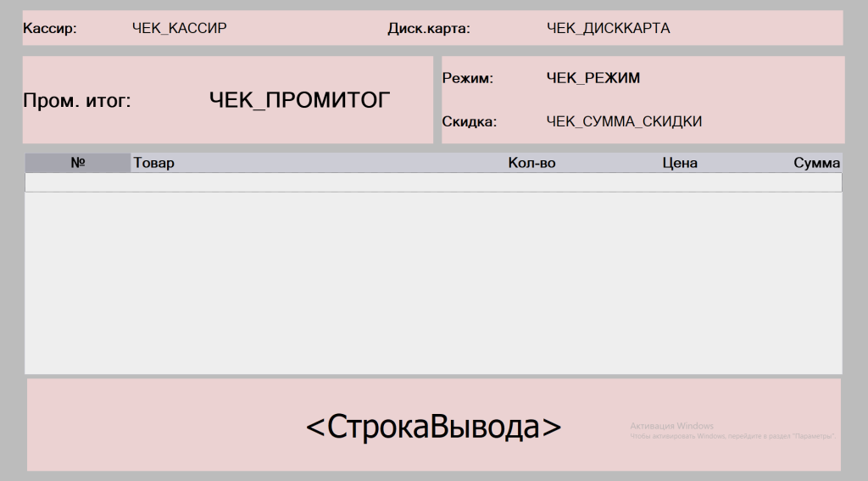Select the ЧЕК_ПРОМИТОГ value
Screen dimensions: 868x481
(299, 100)
